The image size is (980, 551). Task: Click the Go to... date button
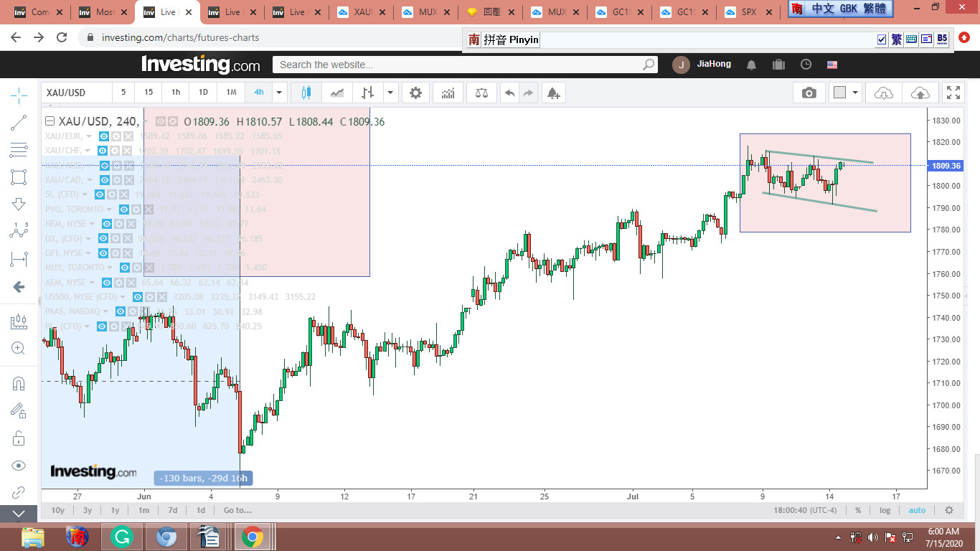pos(237,510)
